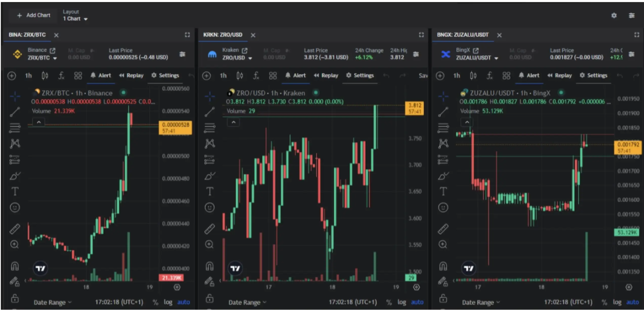
Task: Open ZRO/USD pair selector dropdown
Action: pyautogui.click(x=237, y=58)
